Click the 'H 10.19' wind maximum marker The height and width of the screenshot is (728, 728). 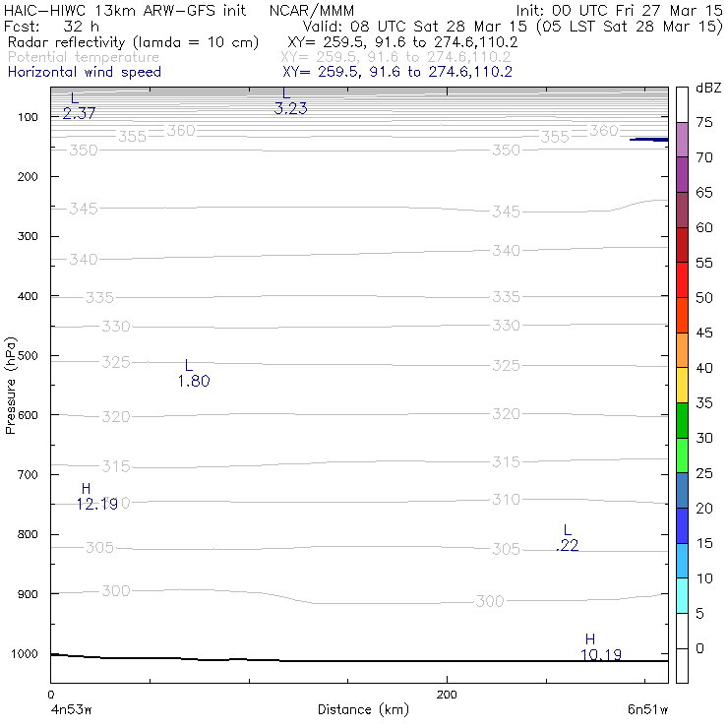click(601, 647)
